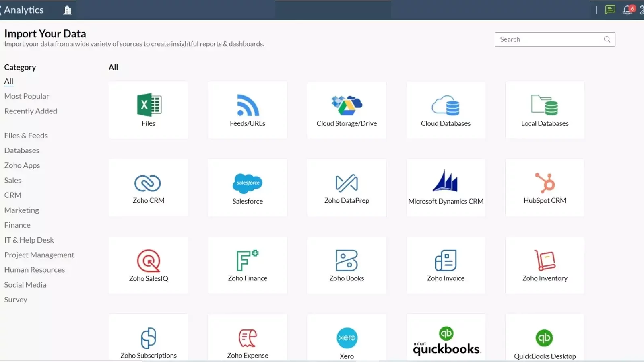The width and height of the screenshot is (644, 362).
Task: Click the search magnifier icon
Action: pyautogui.click(x=607, y=39)
